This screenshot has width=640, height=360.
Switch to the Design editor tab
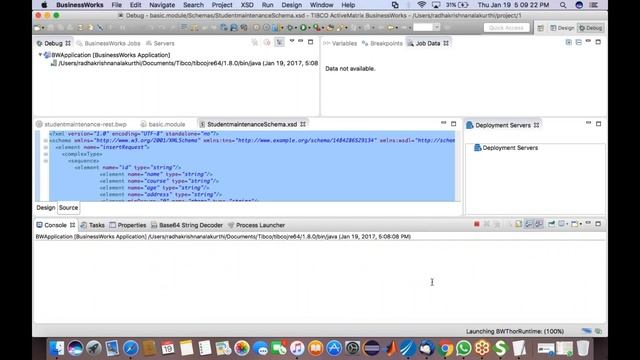coord(45,208)
